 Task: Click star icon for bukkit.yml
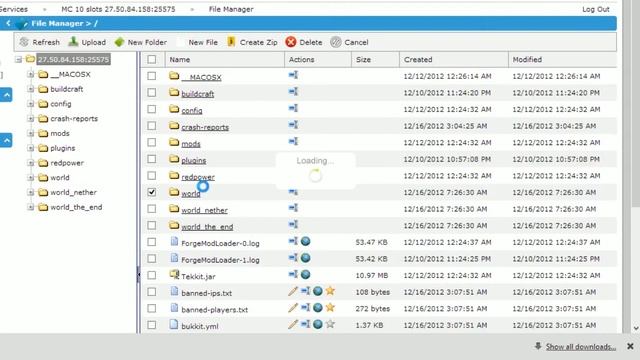point(330,324)
